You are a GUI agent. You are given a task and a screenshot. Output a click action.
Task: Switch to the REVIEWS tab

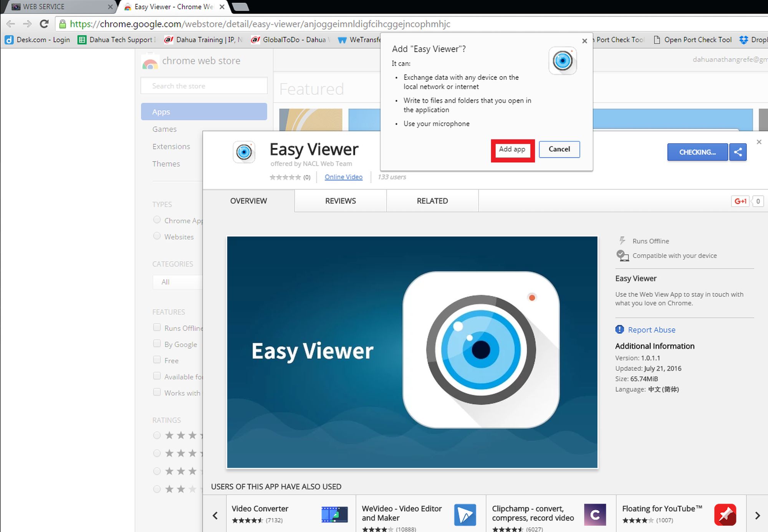[x=340, y=201]
